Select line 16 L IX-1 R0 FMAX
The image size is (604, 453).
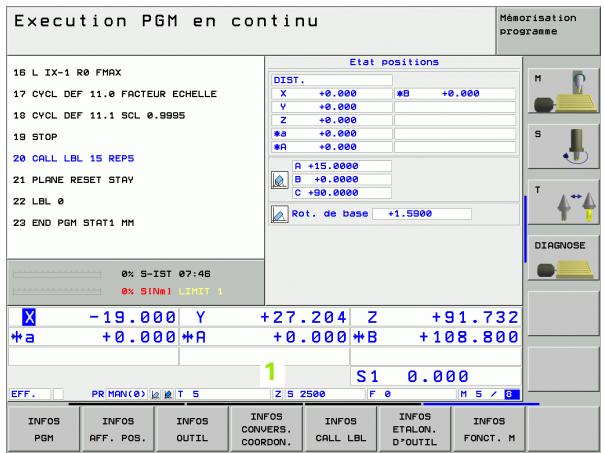pyautogui.click(x=67, y=72)
